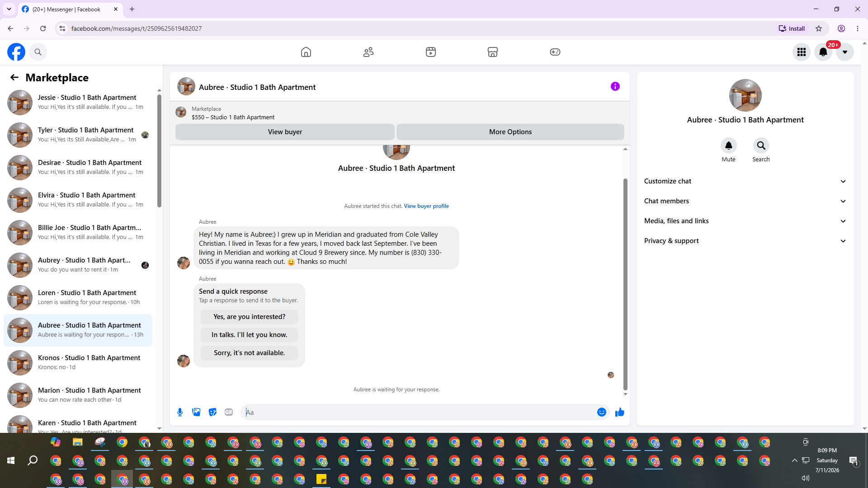The height and width of the screenshot is (488, 868).
Task: Show hidden system tray icons
Action: tap(795, 460)
